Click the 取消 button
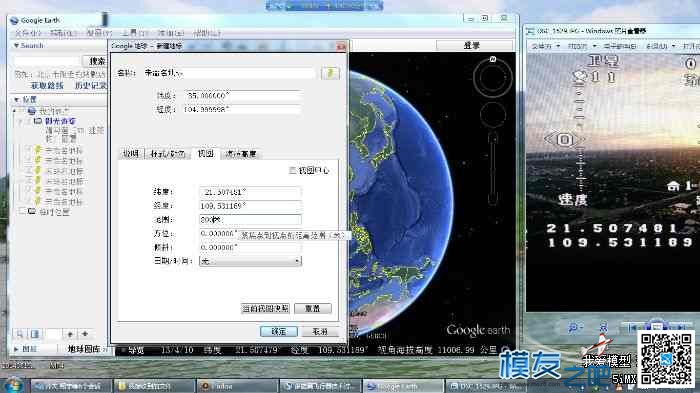This screenshot has width=700, height=393. 320,331
